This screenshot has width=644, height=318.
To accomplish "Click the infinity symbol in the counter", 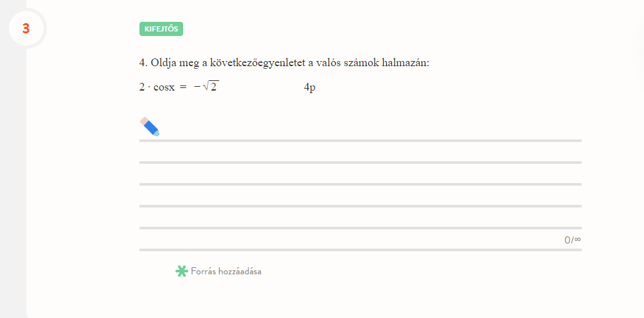I will [x=577, y=240].
